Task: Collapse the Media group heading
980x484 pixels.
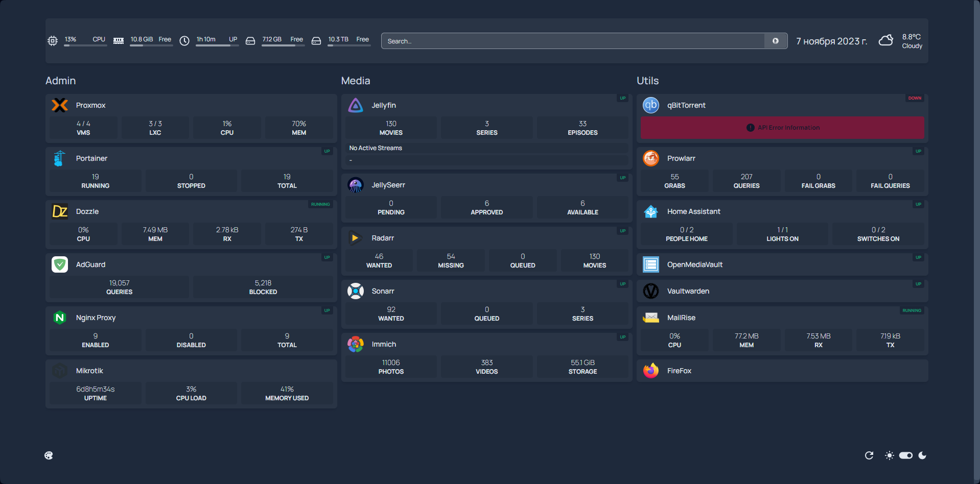Action: [x=356, y=81]
